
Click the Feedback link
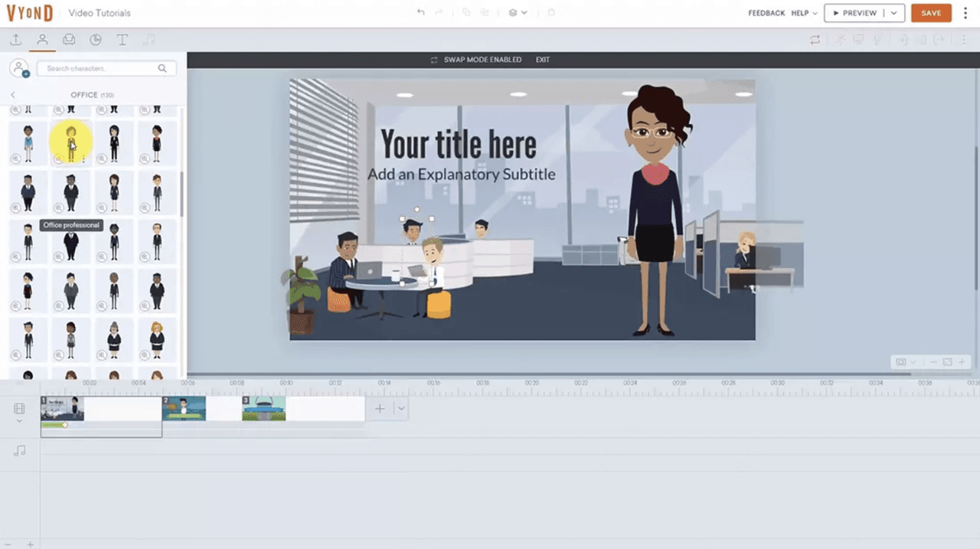point(766,13)
